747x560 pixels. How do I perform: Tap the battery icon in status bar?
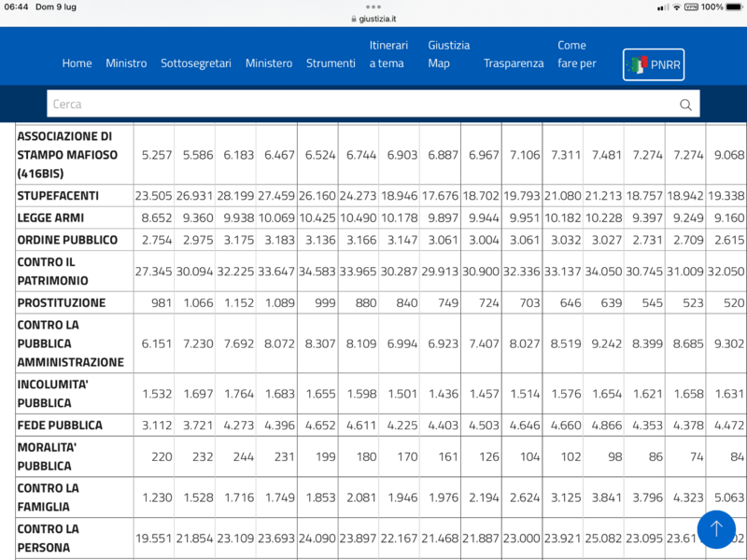(x=737, y=7)
